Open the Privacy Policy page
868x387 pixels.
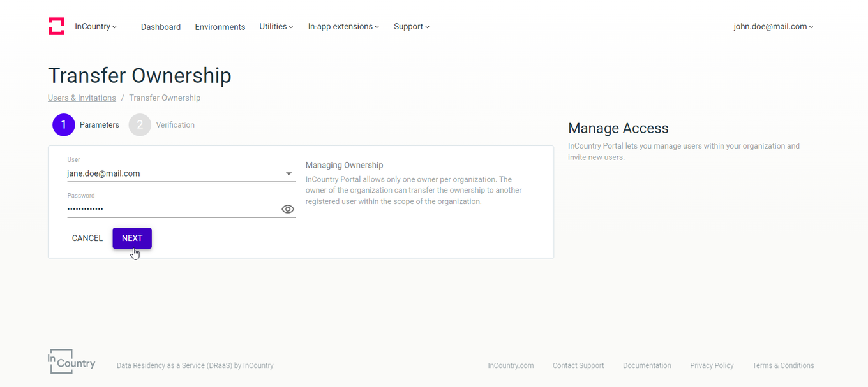coord(712,365)
